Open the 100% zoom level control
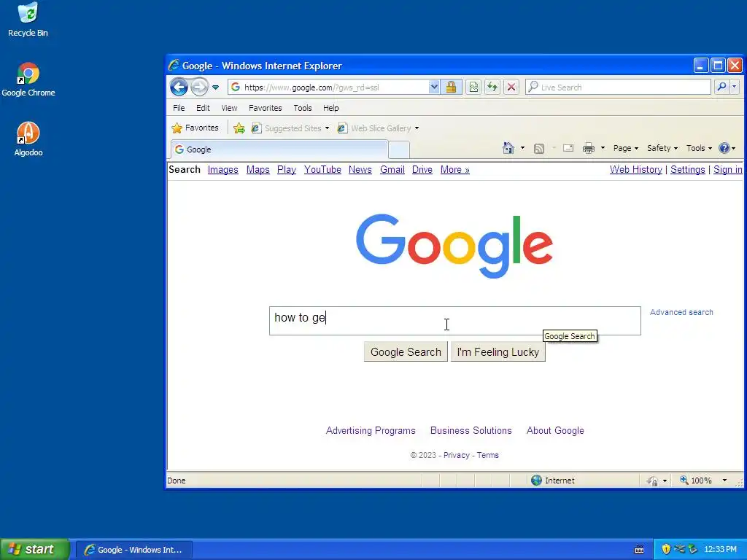This screenshot has width=747, height=560. [704, 481]
